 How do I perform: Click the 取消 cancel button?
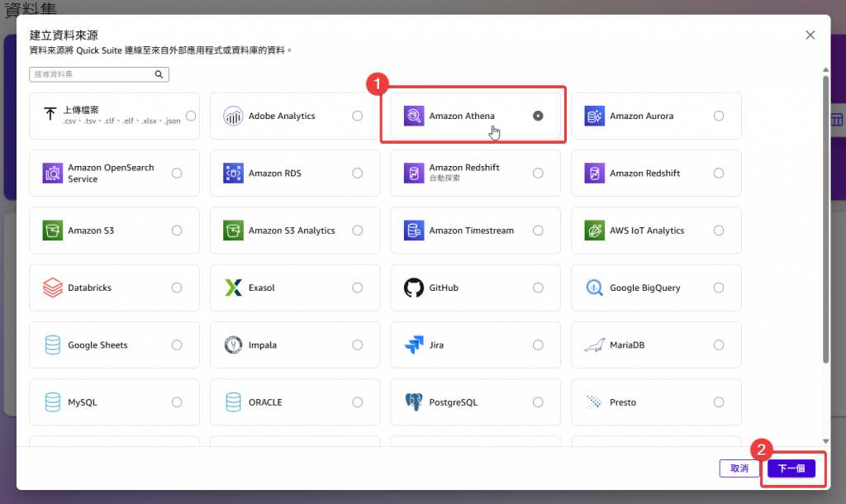(739, 468)
